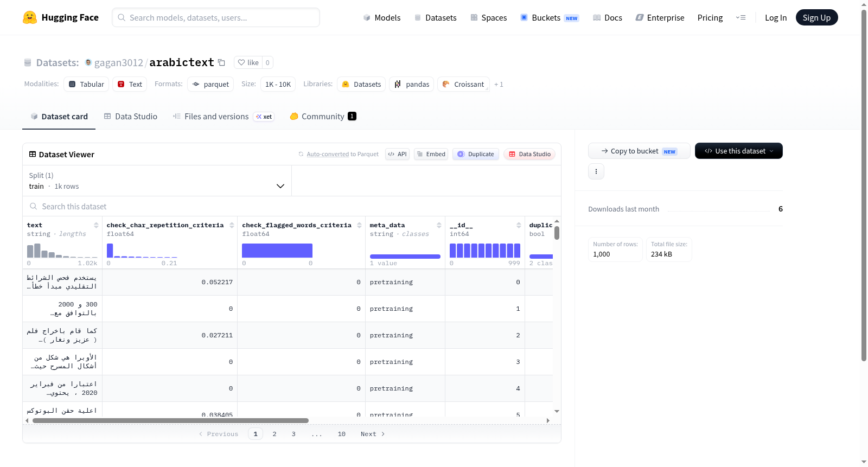
Task: Open the three-dot more options button
Action: pyautogui.click(x=596, y=171)
